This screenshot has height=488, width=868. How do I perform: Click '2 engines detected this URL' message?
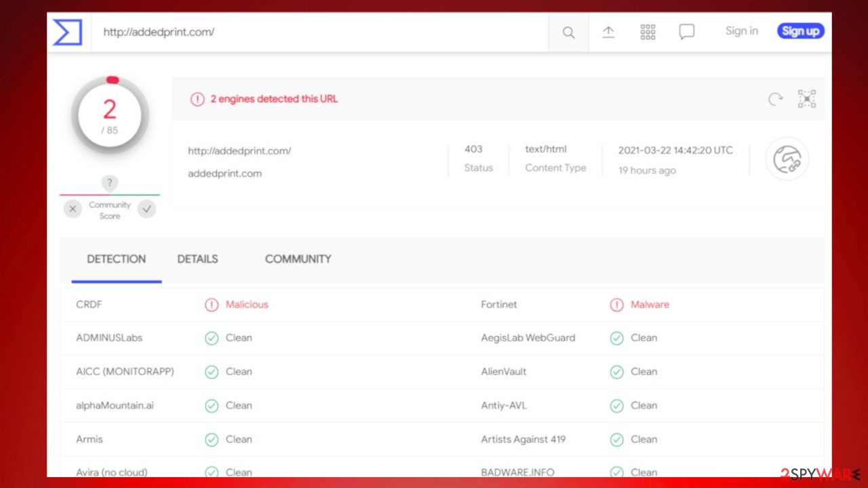point(274,99)
